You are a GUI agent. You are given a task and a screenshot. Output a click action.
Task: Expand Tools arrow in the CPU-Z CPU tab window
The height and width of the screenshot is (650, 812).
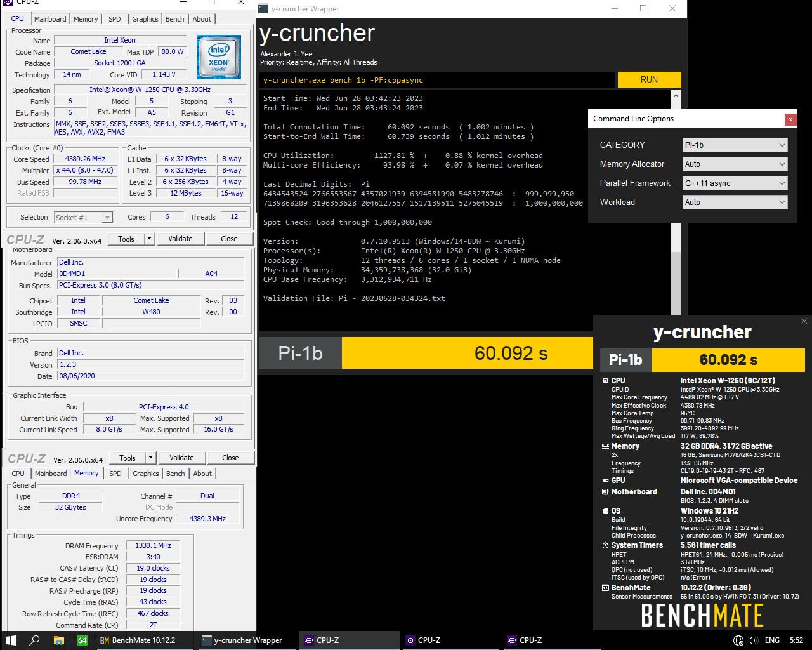pos(150,239)
